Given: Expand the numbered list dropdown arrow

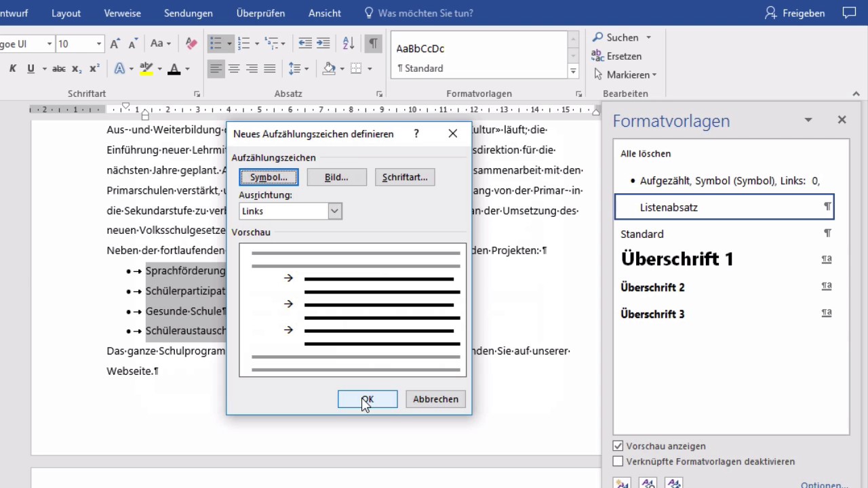Looking at the screenshot, I should pyautogui.click(x=257, y=43).
